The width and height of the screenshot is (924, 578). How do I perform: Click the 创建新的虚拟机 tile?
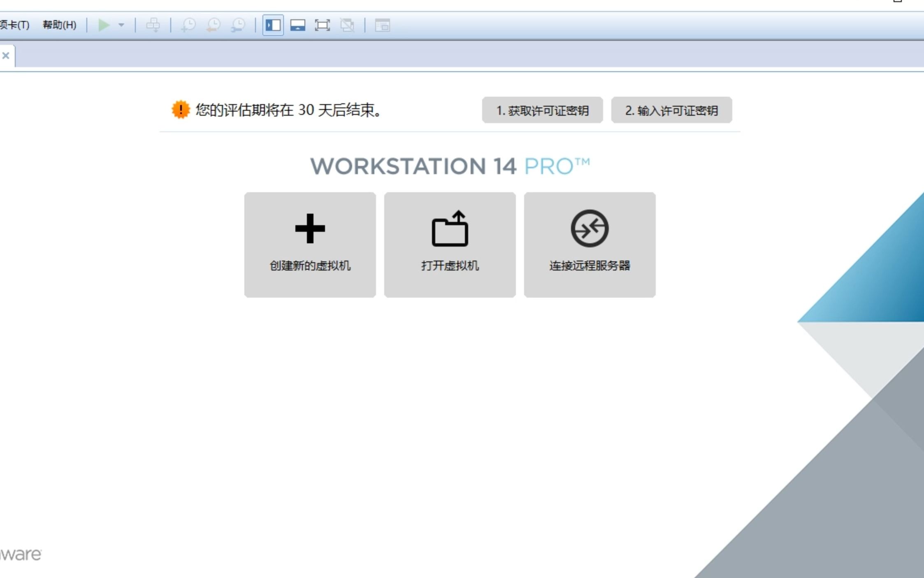pos(310,245)
